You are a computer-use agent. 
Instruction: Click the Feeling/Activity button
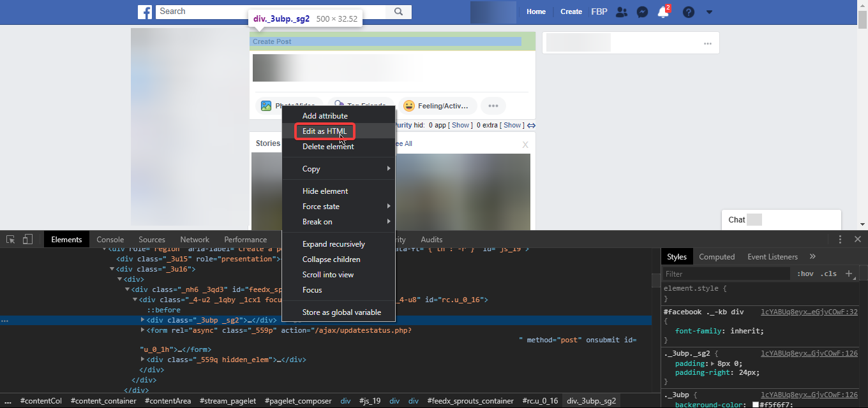click(438, 106)
